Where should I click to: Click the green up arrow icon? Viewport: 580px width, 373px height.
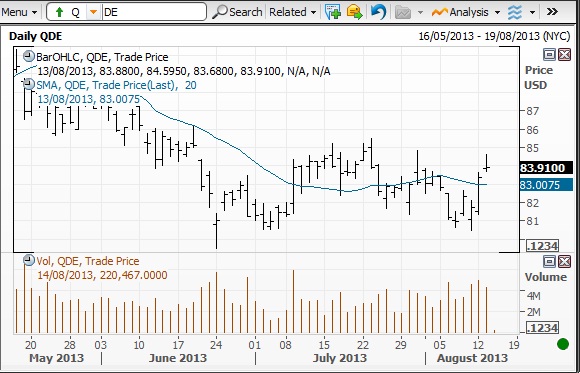(59, 12)
